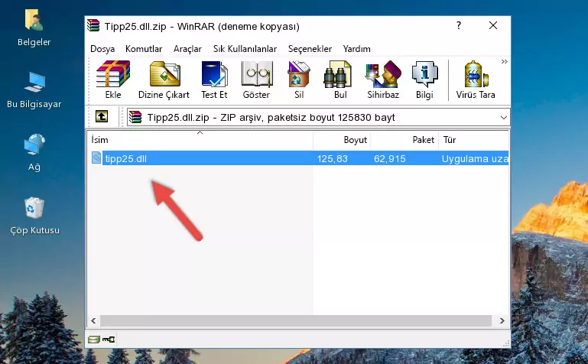Select the Ağ network desktop icon
Image resolution: width=588 pixels, height=364 pixels.
(34, 153)
